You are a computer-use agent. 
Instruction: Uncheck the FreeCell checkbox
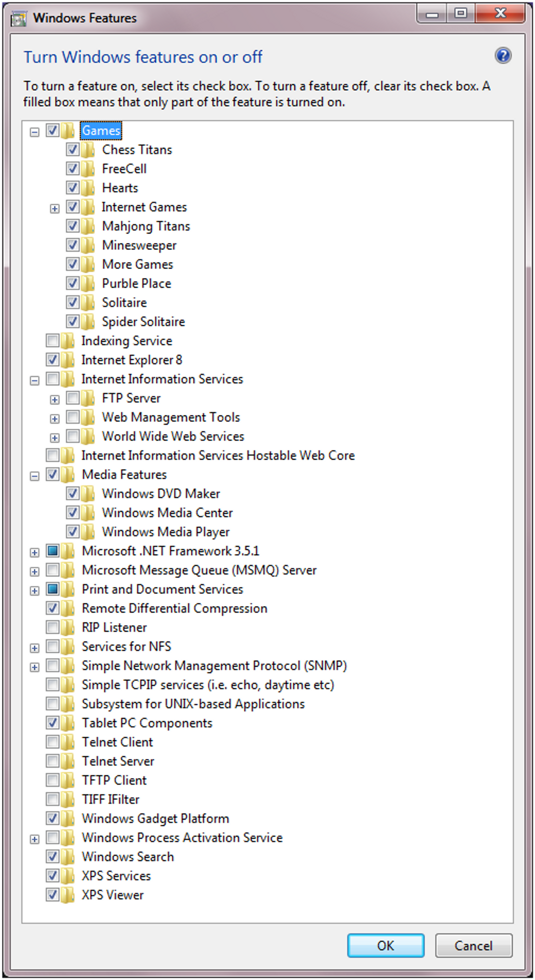pos(72,169)
